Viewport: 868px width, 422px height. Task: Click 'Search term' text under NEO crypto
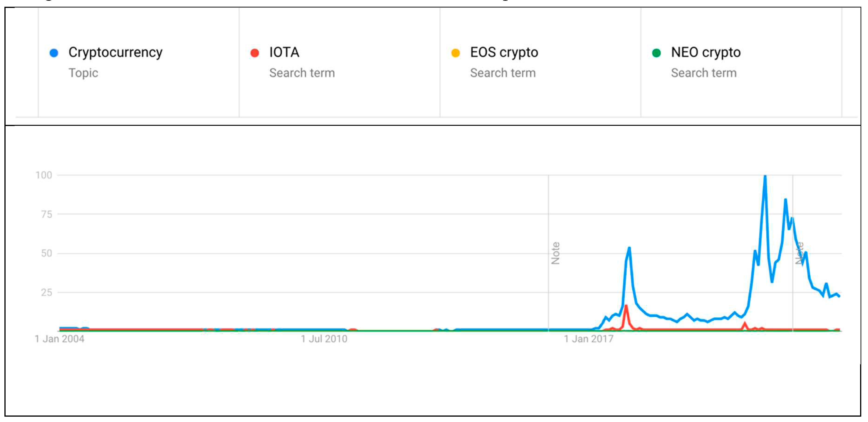(x=703, y=73)
